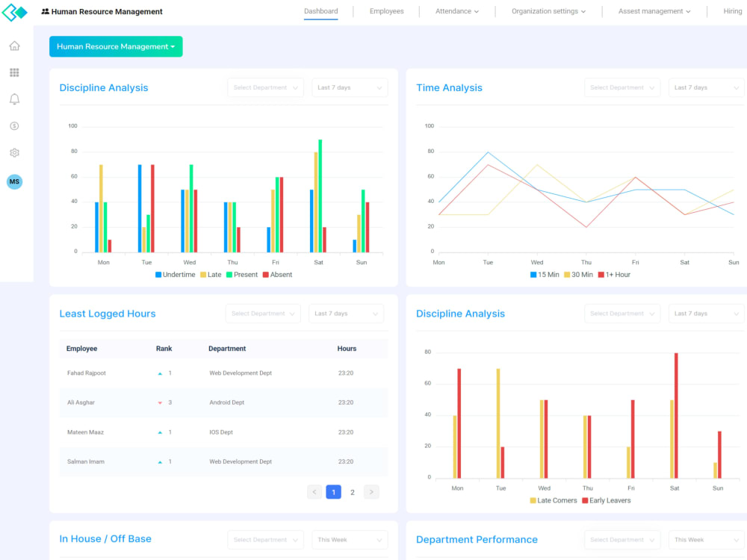Open notifications via the bell icon
747x560 pixels.
[14, 99]
